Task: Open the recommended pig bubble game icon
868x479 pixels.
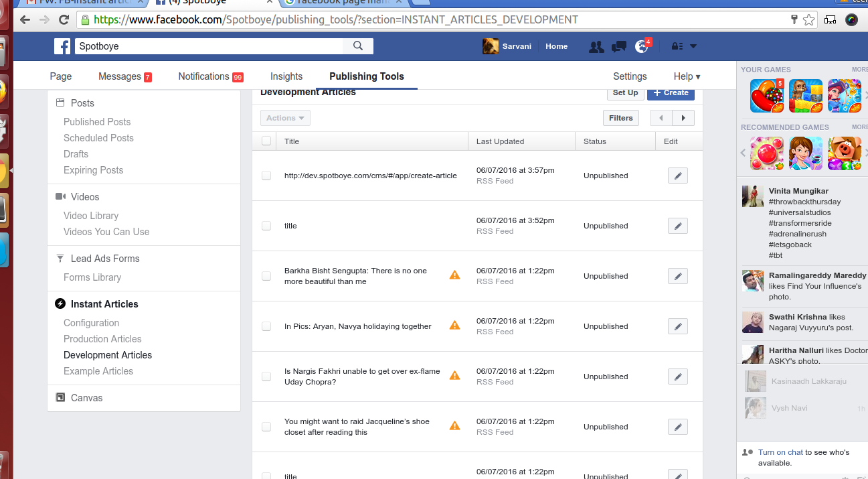Action: tap(845, 153)
